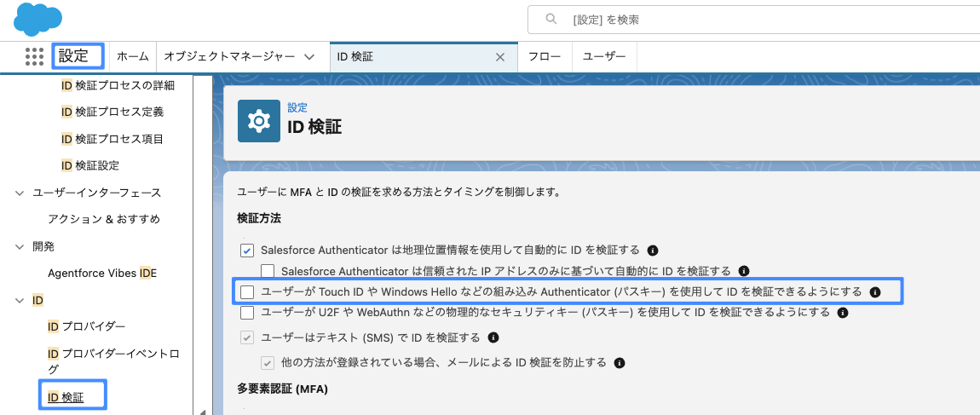This screenshot has width=980, height=415.
Task: Open ID 検証プロセス項目 in sidebar
Action: tap(112, 139)
